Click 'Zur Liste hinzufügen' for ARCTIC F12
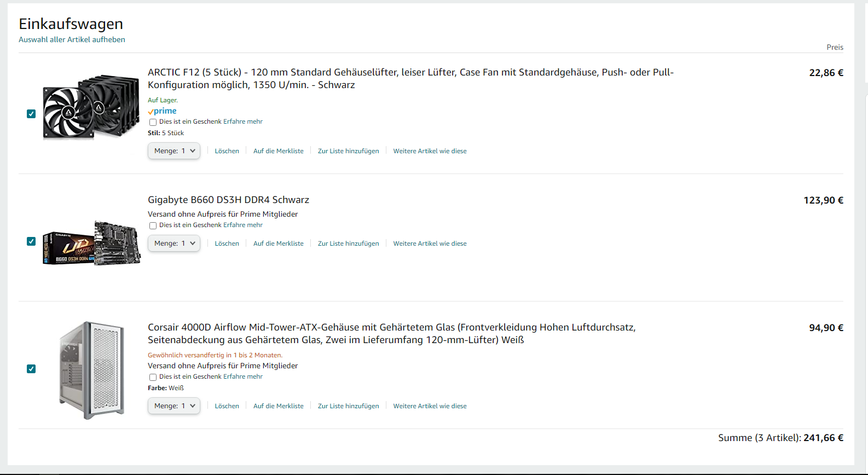 [348, 151]
